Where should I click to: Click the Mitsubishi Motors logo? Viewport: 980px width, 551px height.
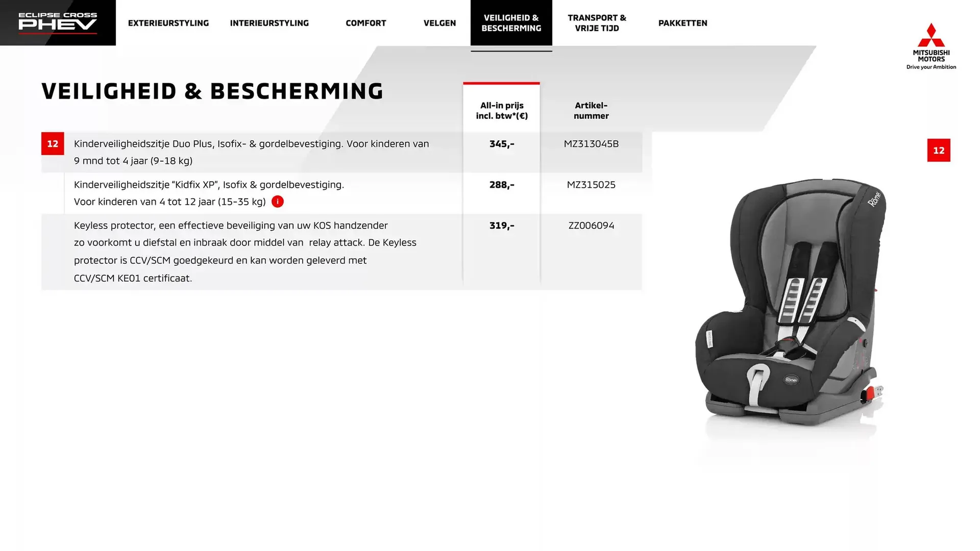(931, 46)
